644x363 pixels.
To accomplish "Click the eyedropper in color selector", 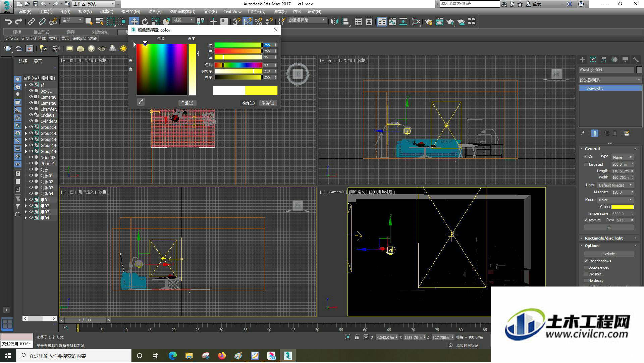I will click(x=141, y=102).
